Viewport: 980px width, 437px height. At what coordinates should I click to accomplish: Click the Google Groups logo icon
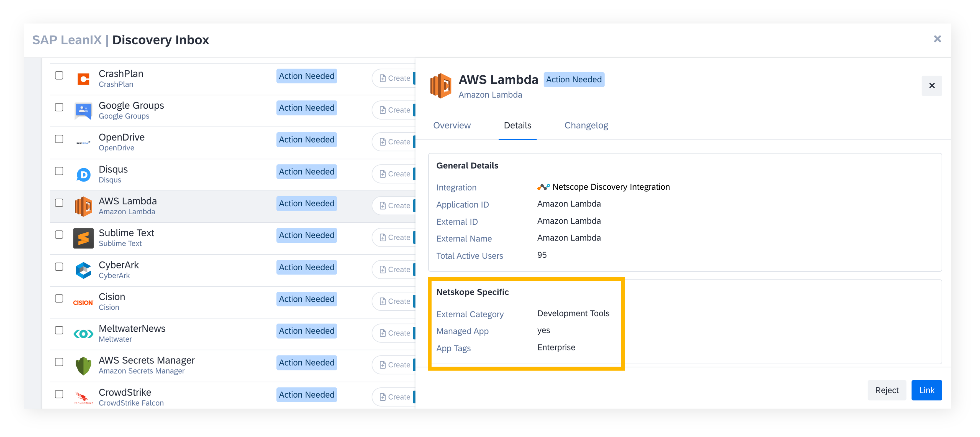point(83,111)
